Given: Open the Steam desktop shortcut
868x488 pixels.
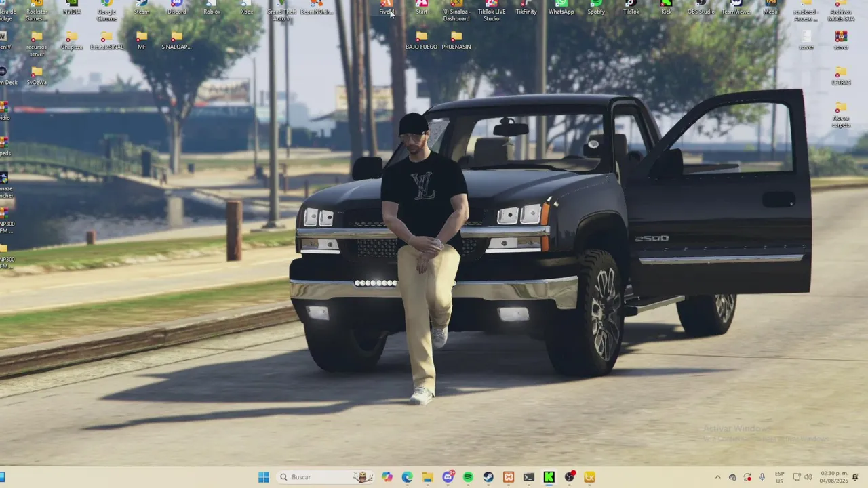Looking at the screenshot, I should point(142,8).
